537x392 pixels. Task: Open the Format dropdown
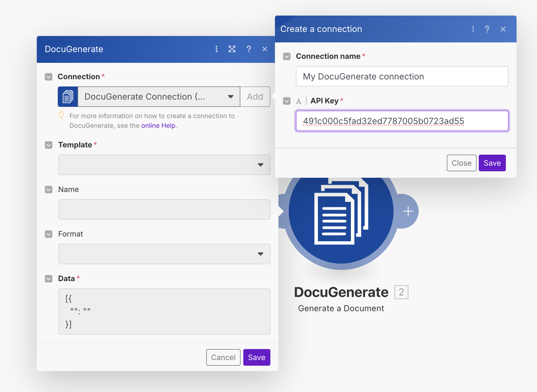(x=164, y=254)
